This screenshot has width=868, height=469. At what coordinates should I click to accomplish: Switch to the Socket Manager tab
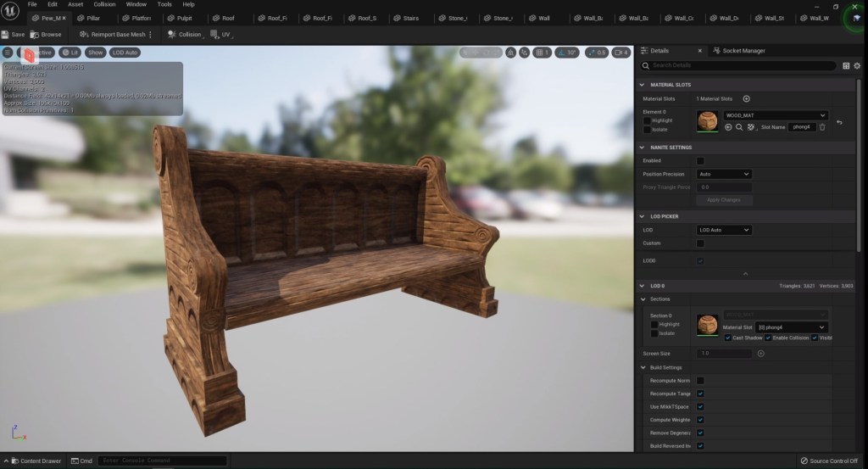[x=743, y=51]
